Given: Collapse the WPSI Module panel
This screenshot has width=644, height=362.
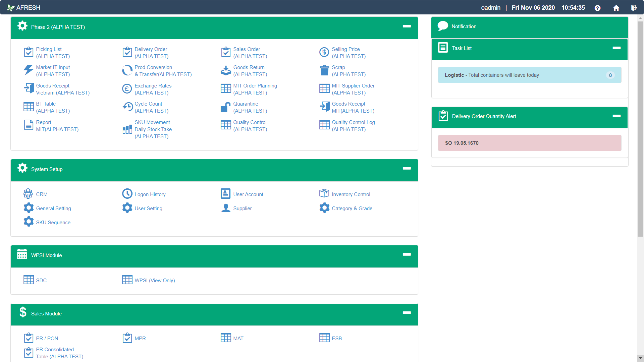Looking at the screenshot, I should click(407, 254).
